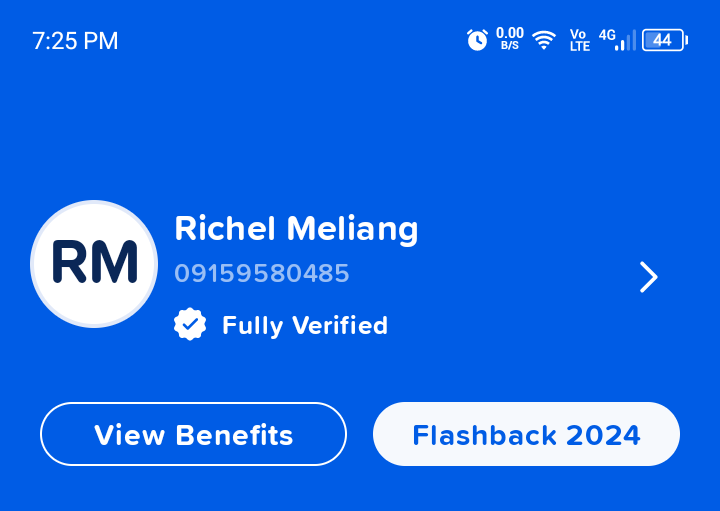Tap the 0.00 B/S network speed indicator
720x511 pixels.
(509, 39)
